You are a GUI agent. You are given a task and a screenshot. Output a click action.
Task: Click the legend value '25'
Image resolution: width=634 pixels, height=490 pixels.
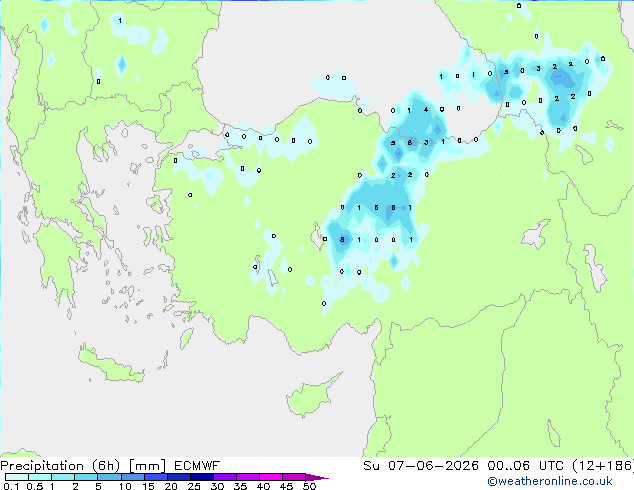(x=194, y=486)
